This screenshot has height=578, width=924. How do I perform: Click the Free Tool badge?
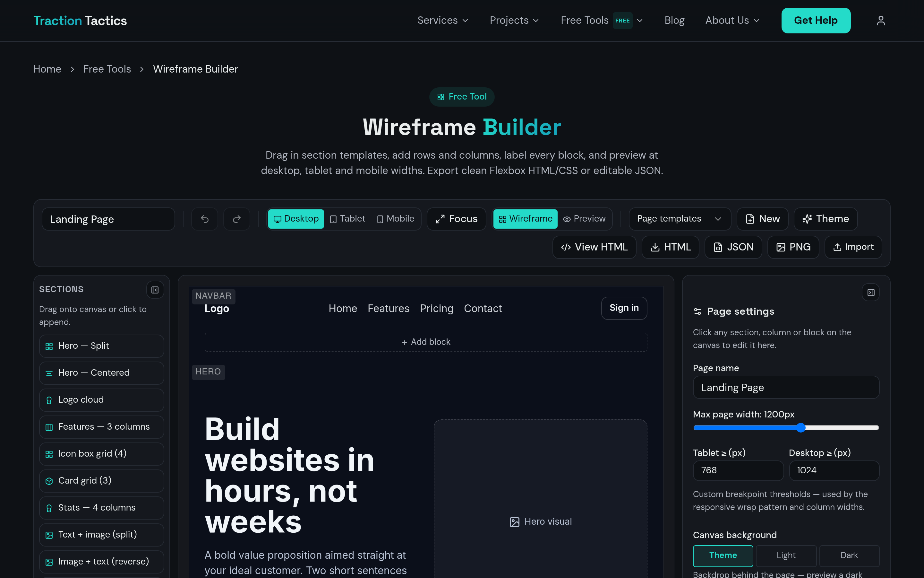click(x=462, y=97)
